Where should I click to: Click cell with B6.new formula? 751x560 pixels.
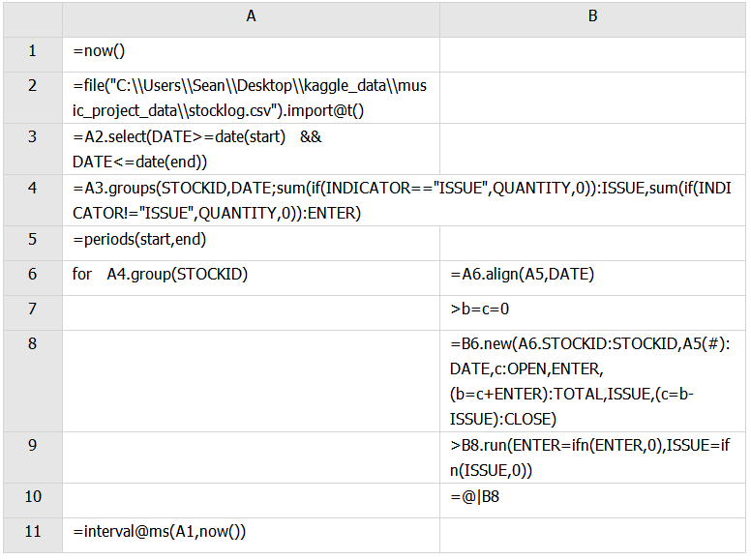tap(592, 381)
